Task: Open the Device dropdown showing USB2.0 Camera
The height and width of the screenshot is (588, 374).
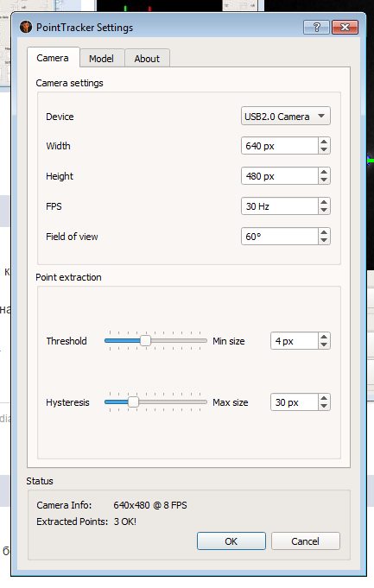Action: tap(286, 117)
